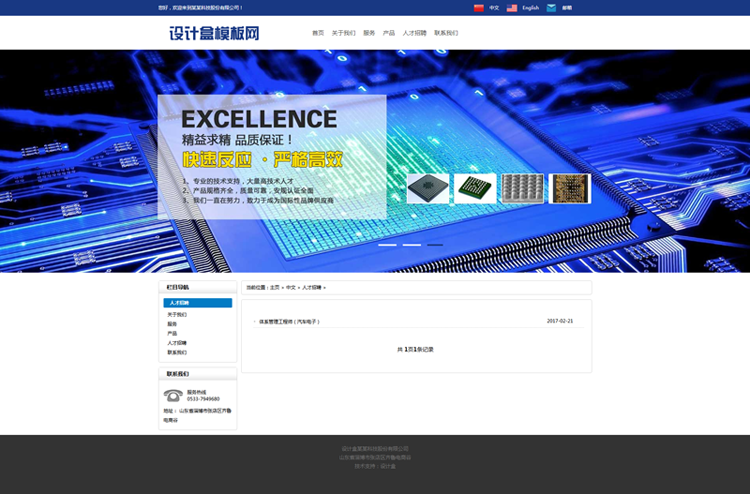
Task: Open the 体系管理工程师（汽车电子）job posting
Action: 289,322
